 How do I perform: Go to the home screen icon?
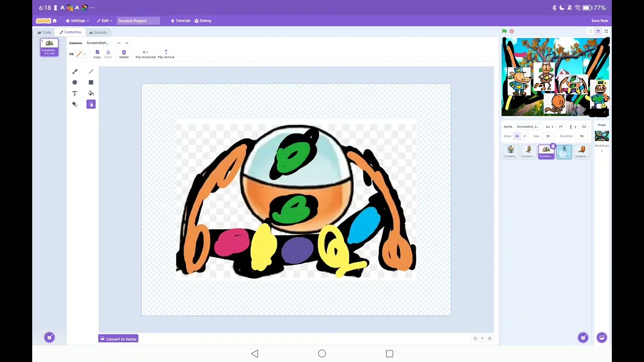54,21
